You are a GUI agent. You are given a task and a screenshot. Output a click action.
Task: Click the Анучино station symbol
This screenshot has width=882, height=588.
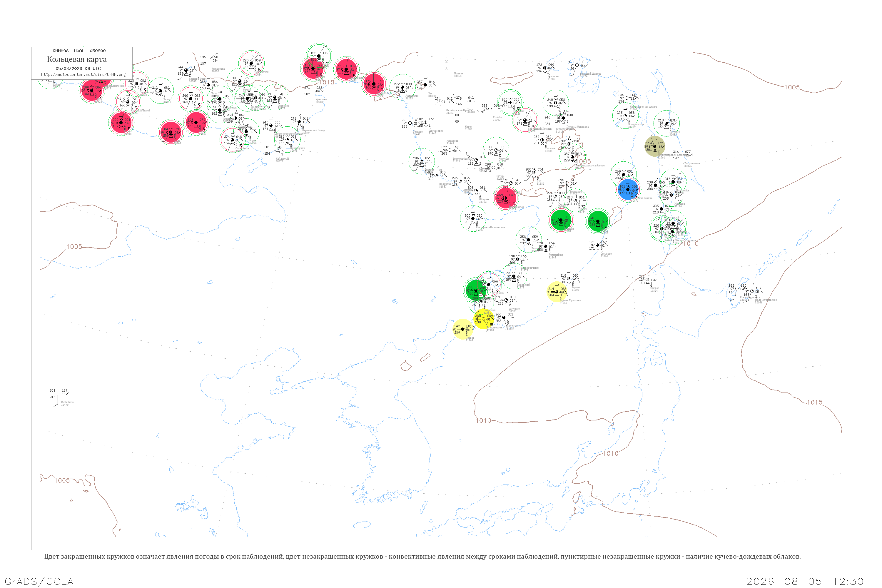506,300
